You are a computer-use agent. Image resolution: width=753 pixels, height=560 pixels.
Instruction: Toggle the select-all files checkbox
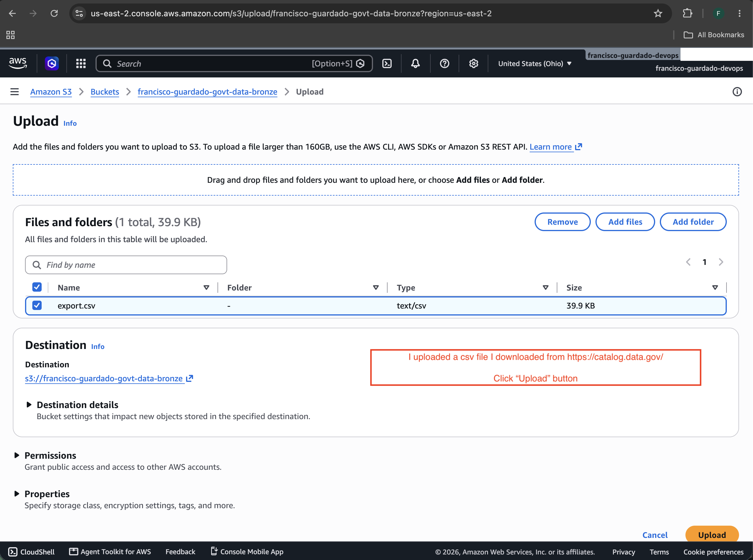click(x=37, y=287)
